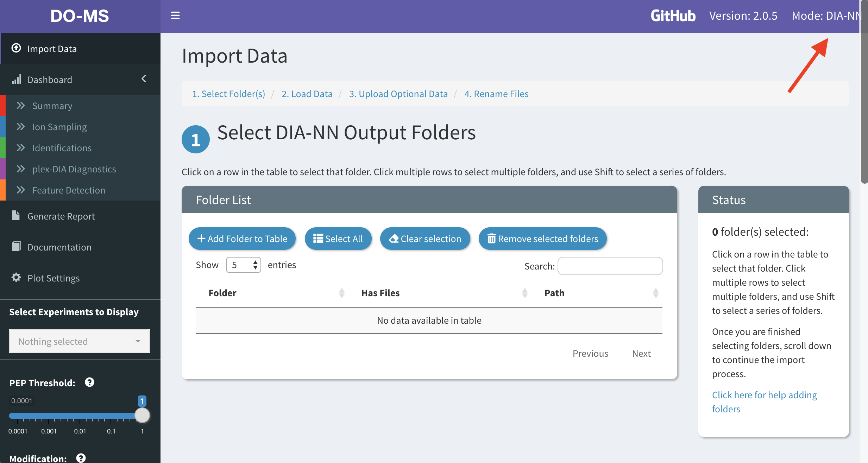The image size is (868, 463).
Task: Open PEP Threshold help question icon
Action: [89, 382]
